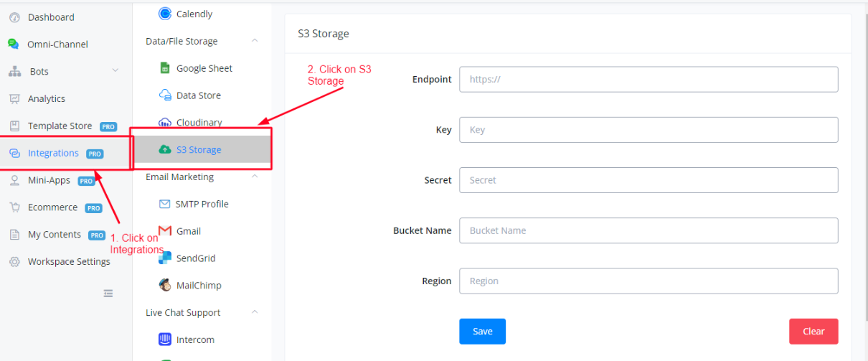
Task: Collapse the Data/File Storage section
Action: (x=255, y=41)
